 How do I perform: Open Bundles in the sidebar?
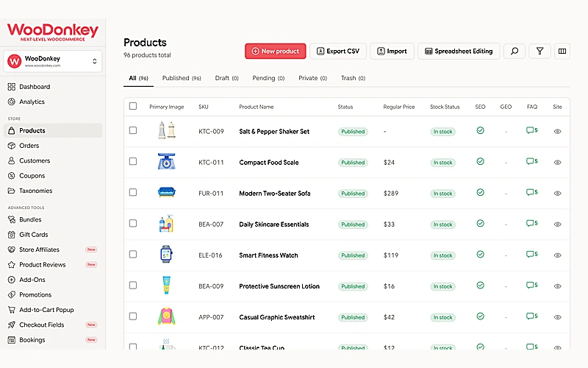pyautogui.click(x=53, y=219)
